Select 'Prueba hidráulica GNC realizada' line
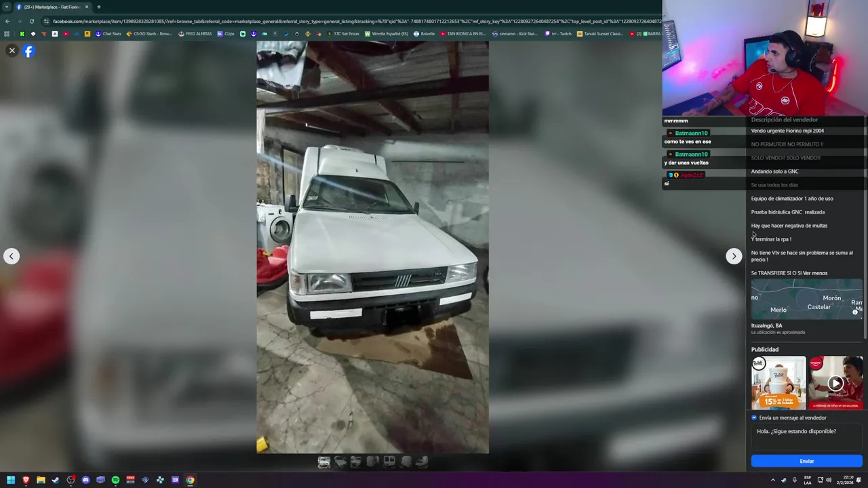The height and width of the screenshot is (488, 868). click(788, 212)
